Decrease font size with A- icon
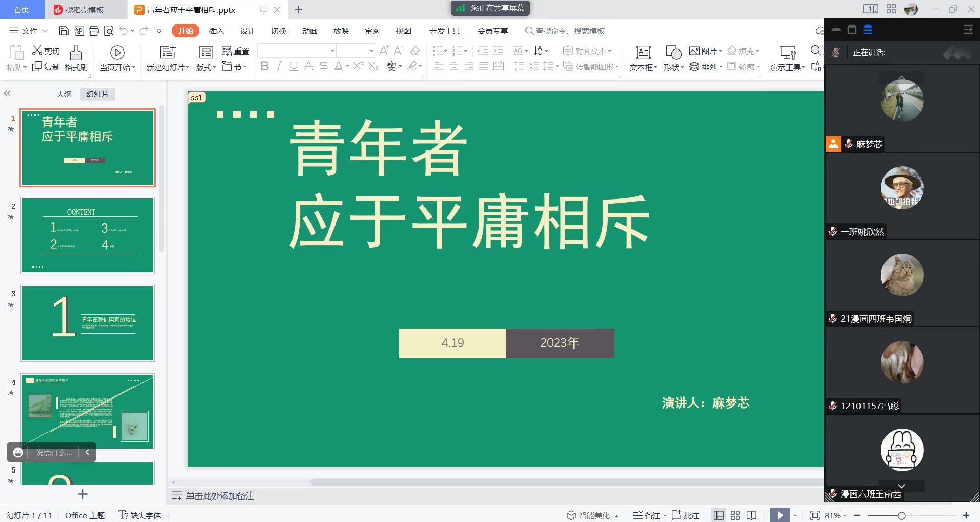Screen dimensions: 980x522 coord(399,51)
